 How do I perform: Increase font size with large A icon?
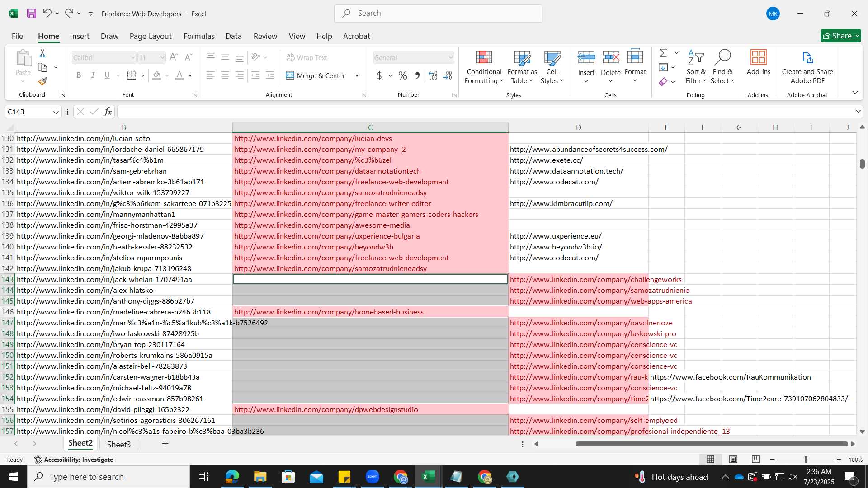click(x=173, y=57)
